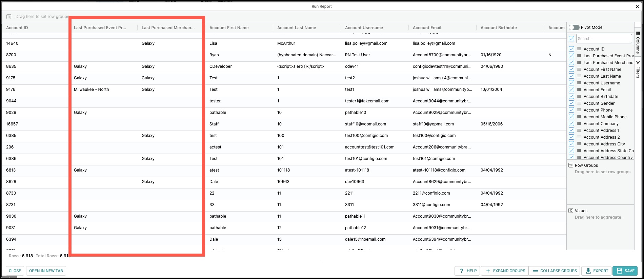Click the 'Last Purchased Event Pr...' grid header

click(100, 28)
